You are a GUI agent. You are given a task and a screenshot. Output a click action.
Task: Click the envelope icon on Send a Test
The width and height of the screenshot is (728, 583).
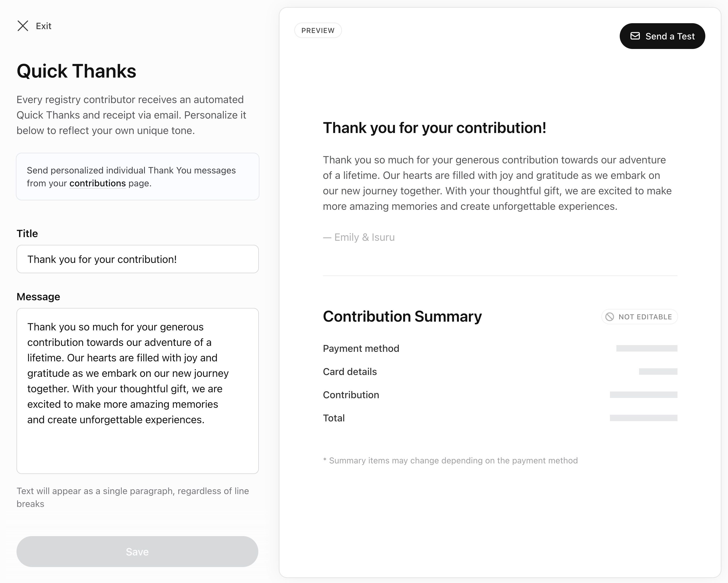tap(635, 36)
